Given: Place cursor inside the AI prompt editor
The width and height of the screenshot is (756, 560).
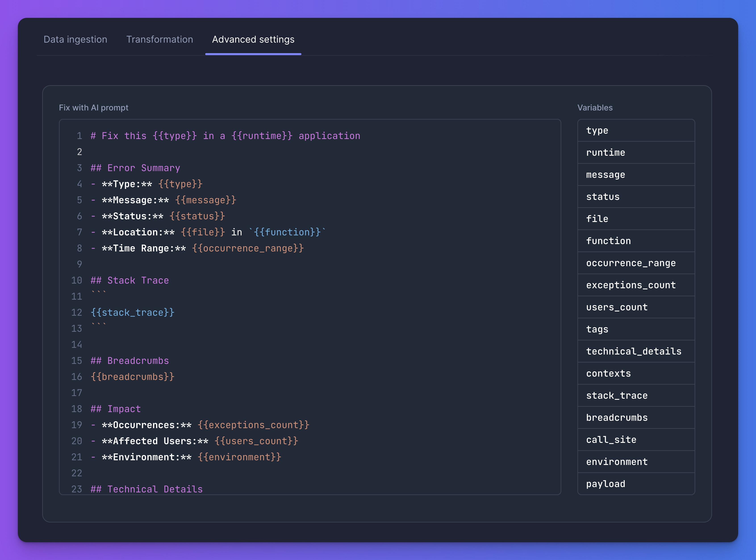Looking at the screenshot, I should [x=305, y=305].
